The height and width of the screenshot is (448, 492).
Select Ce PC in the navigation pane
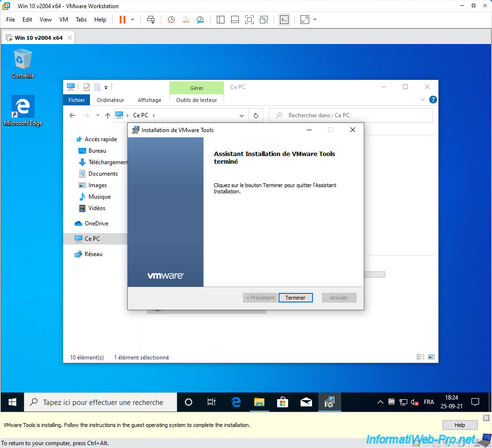click(x=95, y=239)
